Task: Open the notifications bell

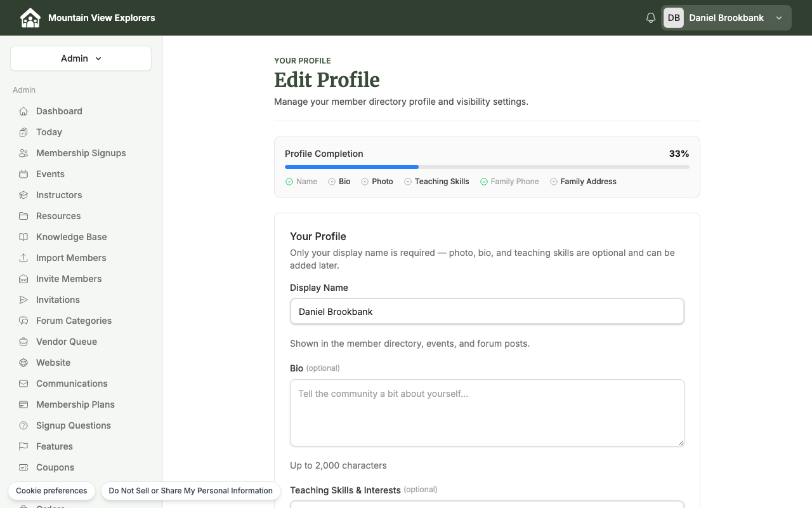Action: pos(650,18)
